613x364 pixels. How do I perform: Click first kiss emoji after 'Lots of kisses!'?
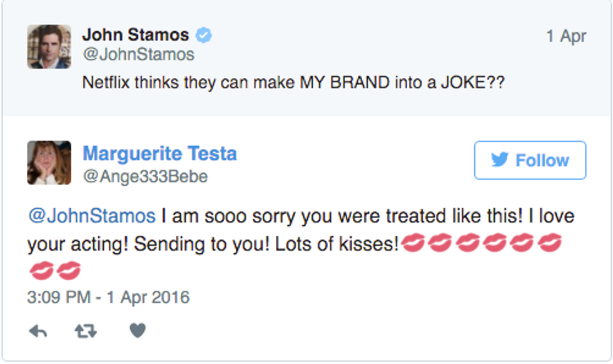click(413, 243)
